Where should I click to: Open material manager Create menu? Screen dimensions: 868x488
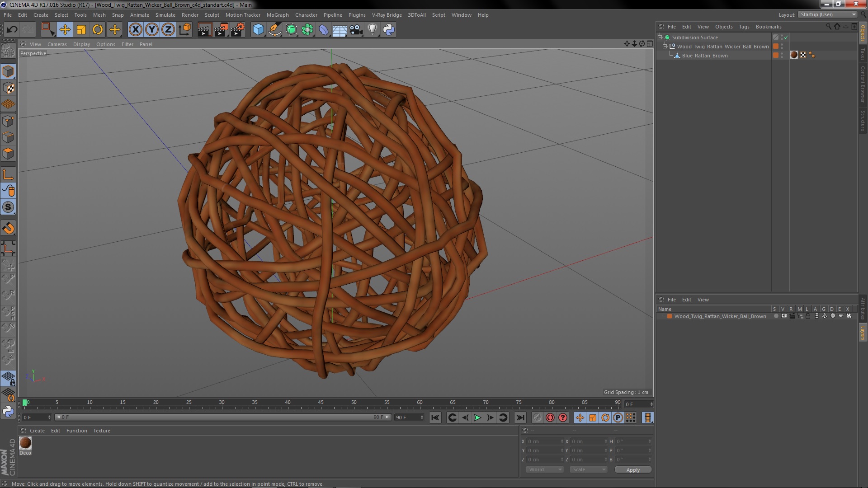(x=37, y=431)
